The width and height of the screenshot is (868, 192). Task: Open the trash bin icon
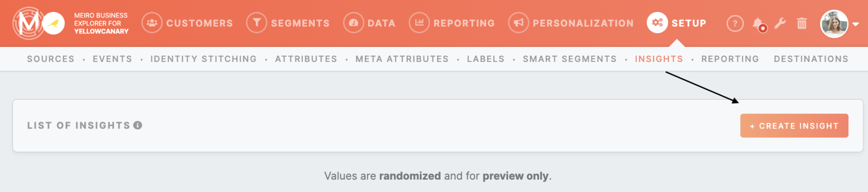tap(802, 23)
